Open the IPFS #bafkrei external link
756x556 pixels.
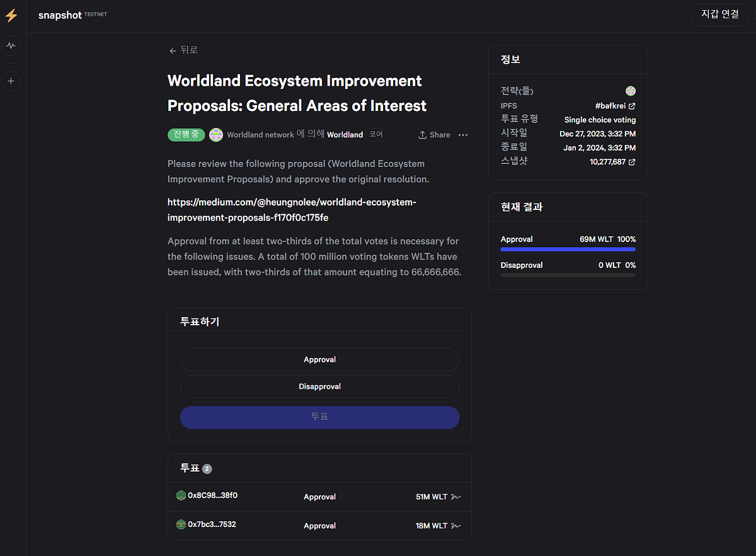(615, 106)
